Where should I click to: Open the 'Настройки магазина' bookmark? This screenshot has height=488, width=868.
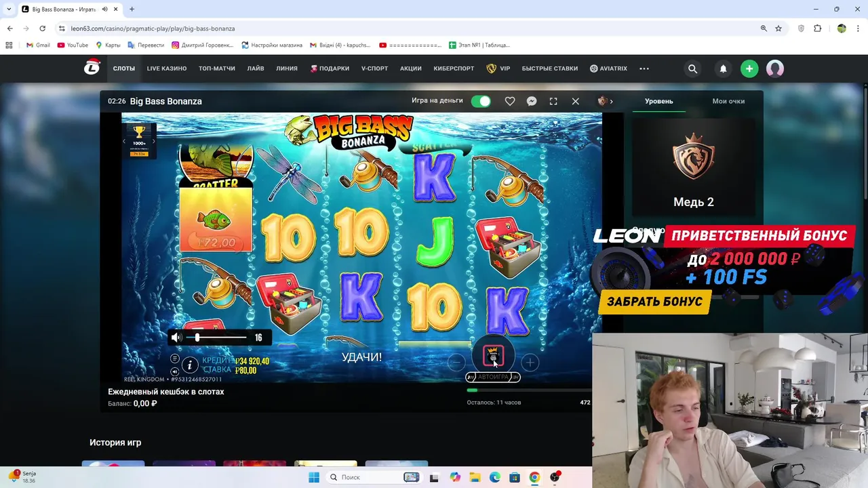[x=272, y=45]
